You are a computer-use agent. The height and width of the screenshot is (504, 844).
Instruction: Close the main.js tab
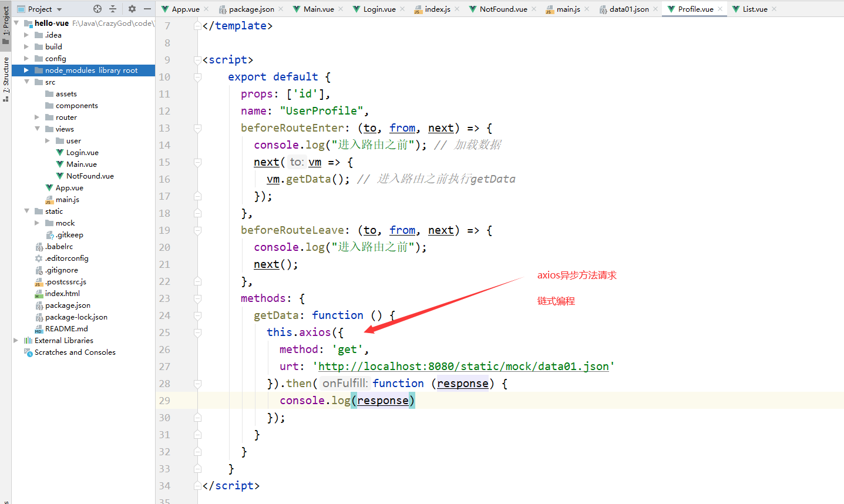[587, 9]
